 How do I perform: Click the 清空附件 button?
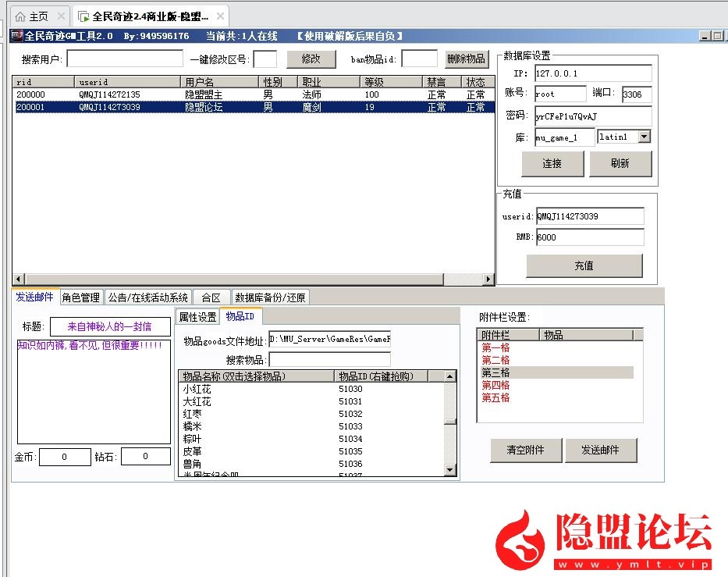[526, 450]
